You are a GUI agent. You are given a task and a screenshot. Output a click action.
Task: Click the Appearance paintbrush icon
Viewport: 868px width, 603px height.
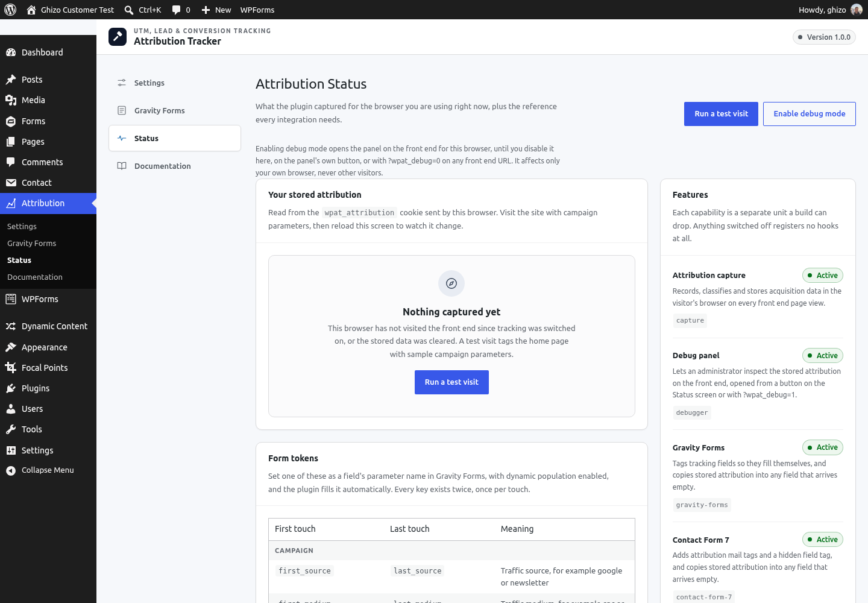tap(11, 347)
